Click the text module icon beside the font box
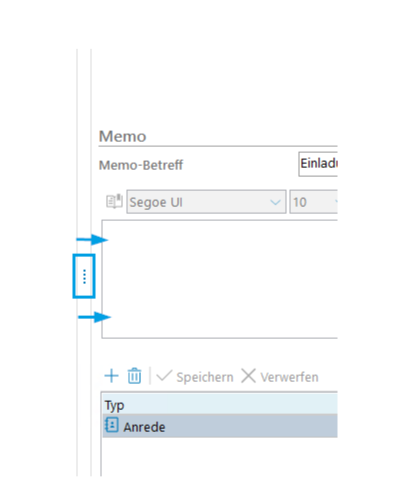This screenshot has width=412, height=499. click(114, 201)
